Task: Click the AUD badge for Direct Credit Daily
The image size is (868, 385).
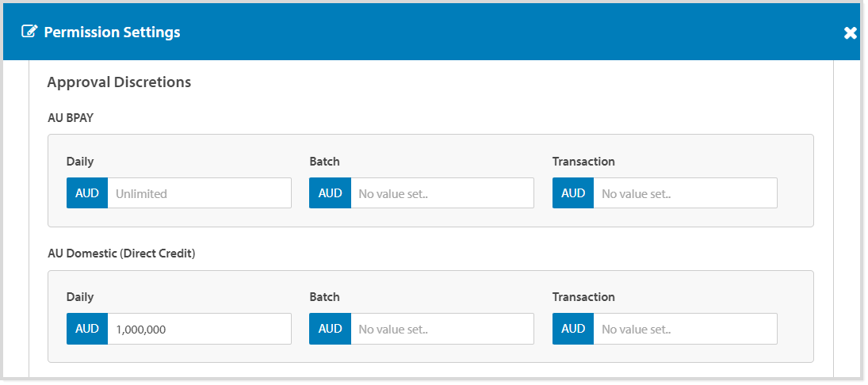Action: click(x=87, y=329)
